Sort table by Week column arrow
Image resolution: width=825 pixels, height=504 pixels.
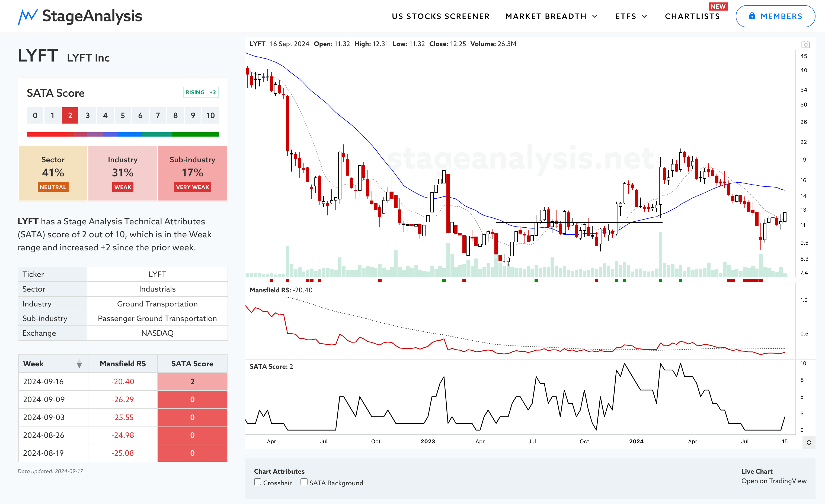[79, 364]
